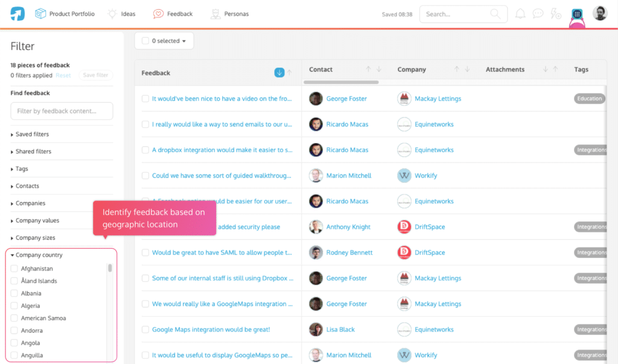This screenshot has width=618, height=364.
Task: Select the 'It would've been nice' feedback checkbox
Action: (x=145, y=98)
